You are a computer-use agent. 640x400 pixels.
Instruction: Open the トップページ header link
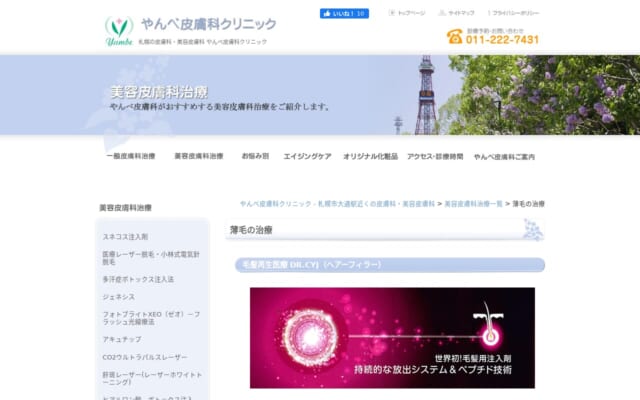[x=410, y=13]
